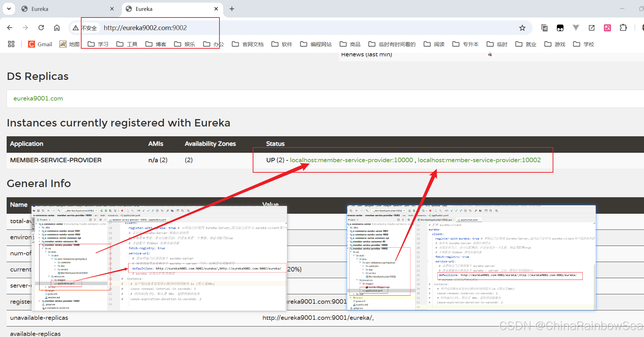Open the 地图 bookmark
644x337 pixels.
70,44
